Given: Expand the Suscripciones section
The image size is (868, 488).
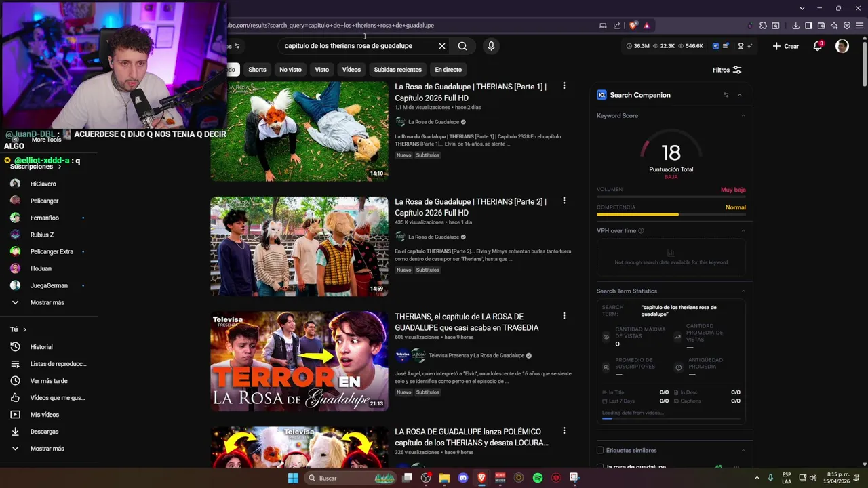Looking at the screenshot, I should [36, 167].
